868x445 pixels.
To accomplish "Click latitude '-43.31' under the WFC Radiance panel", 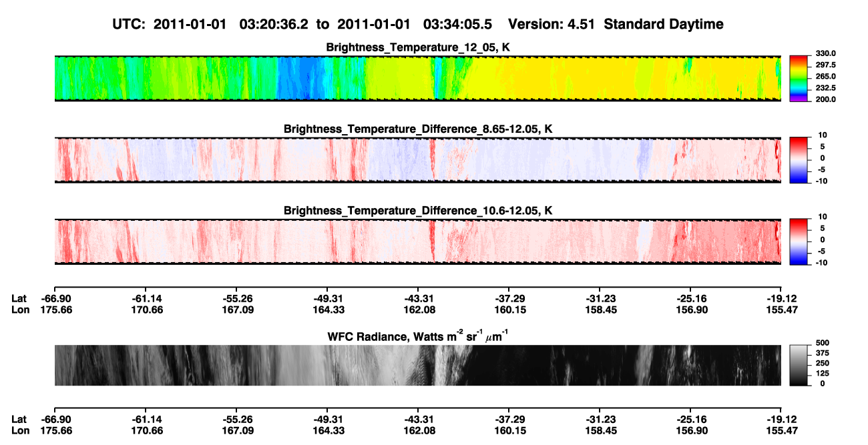I will pyautogui.click(x=418, y=419).
